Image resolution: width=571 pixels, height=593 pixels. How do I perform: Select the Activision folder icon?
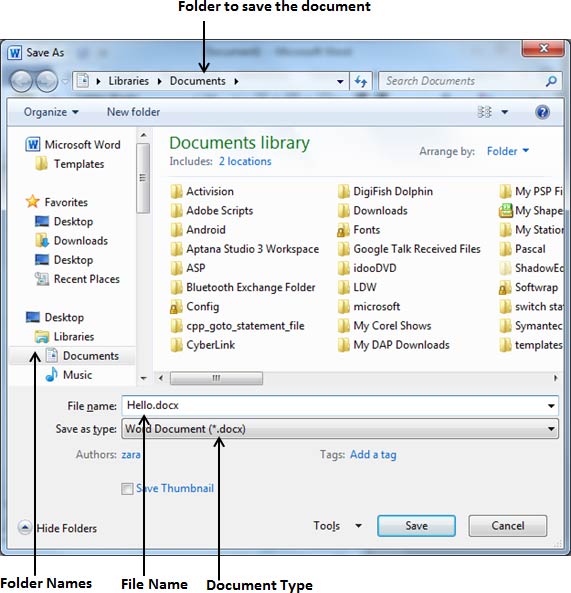[x=176, y=191]
